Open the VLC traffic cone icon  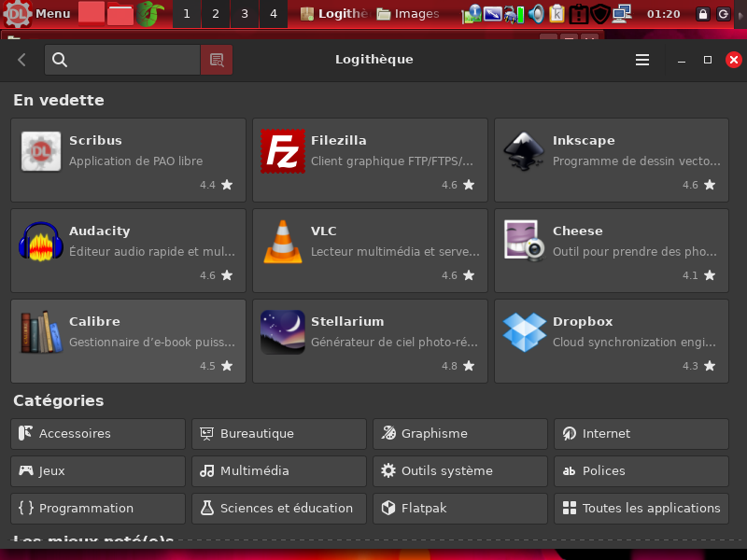click(283, 242)
